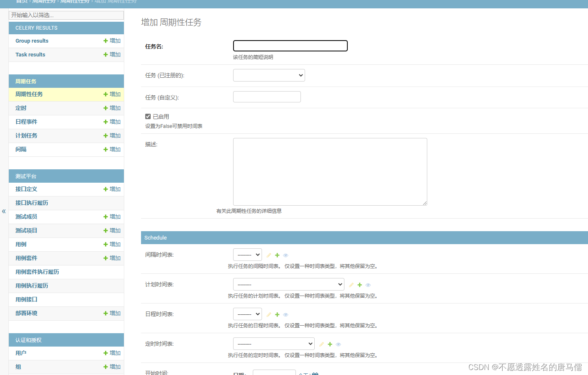Uncheck the 已启用 checkbox
This screenshot has height=375, width=588.
147,116
